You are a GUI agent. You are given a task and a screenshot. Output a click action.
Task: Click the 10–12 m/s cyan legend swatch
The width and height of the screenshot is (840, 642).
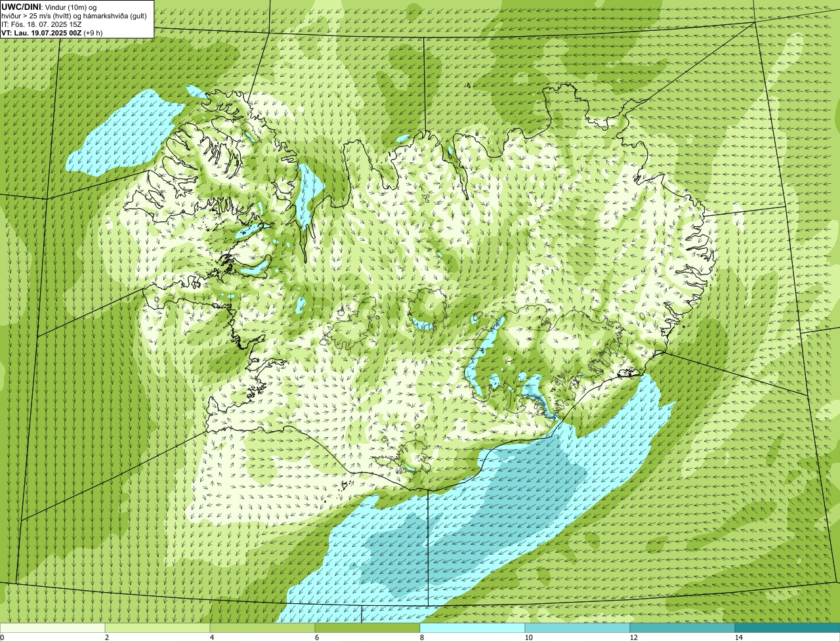(x=577, y=628)
